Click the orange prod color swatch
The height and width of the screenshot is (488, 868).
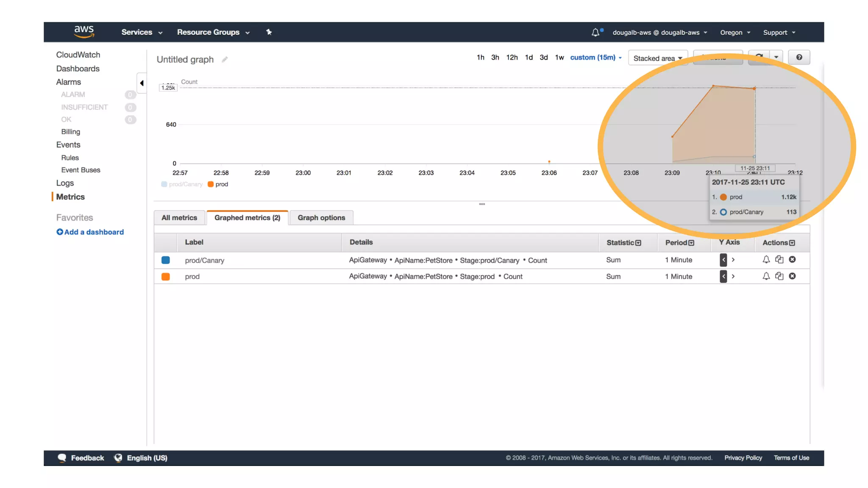pyautogui.click(x=166, y=277)
